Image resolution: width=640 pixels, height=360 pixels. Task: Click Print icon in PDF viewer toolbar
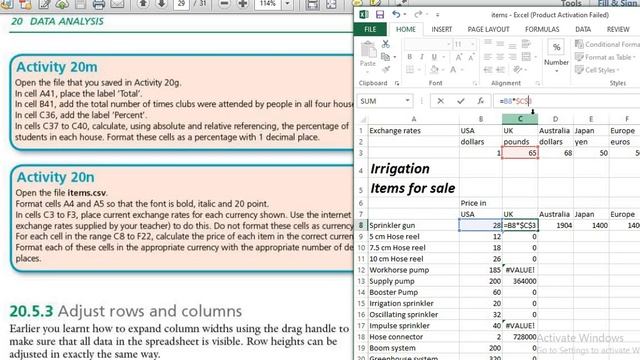[99, 4]
